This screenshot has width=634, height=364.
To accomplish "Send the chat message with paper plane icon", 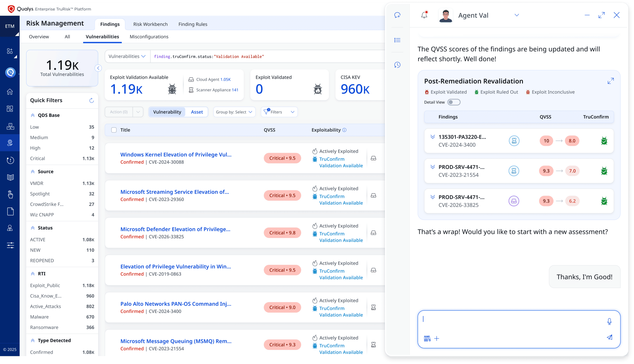I will [609, 337].
